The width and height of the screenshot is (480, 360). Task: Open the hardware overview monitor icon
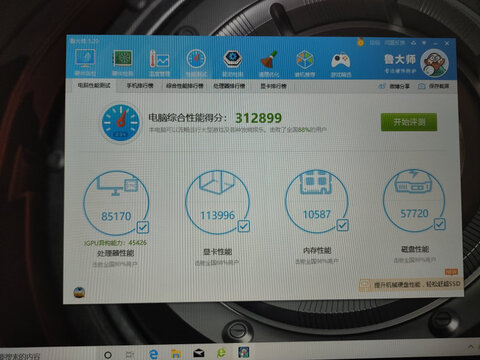point(85,63)
